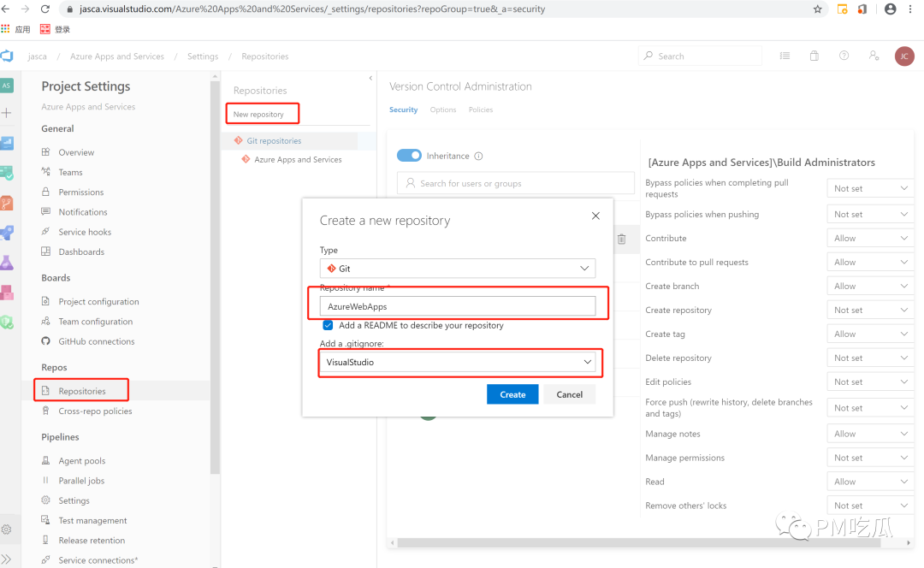Open the work items list icon in header
924x568 pixels.
click(x=785, y=56)
